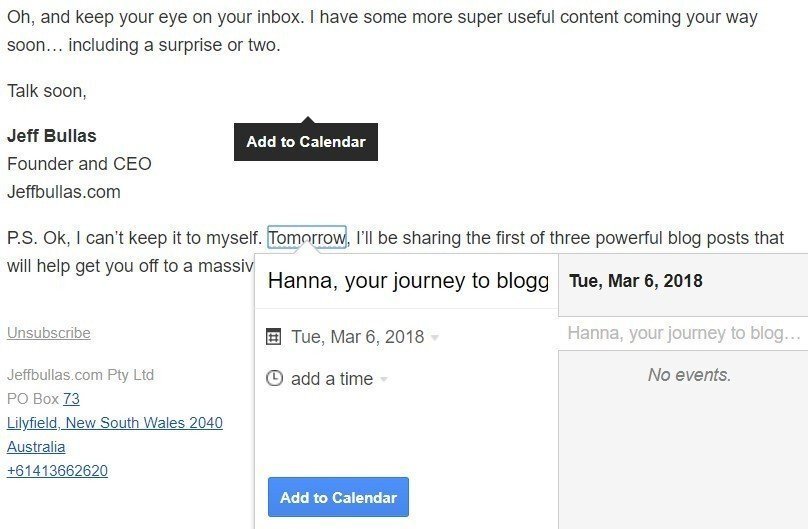Click the calendar icon beside the date
The width and height of the screenshot is (808, 529).
pos(274,337)
